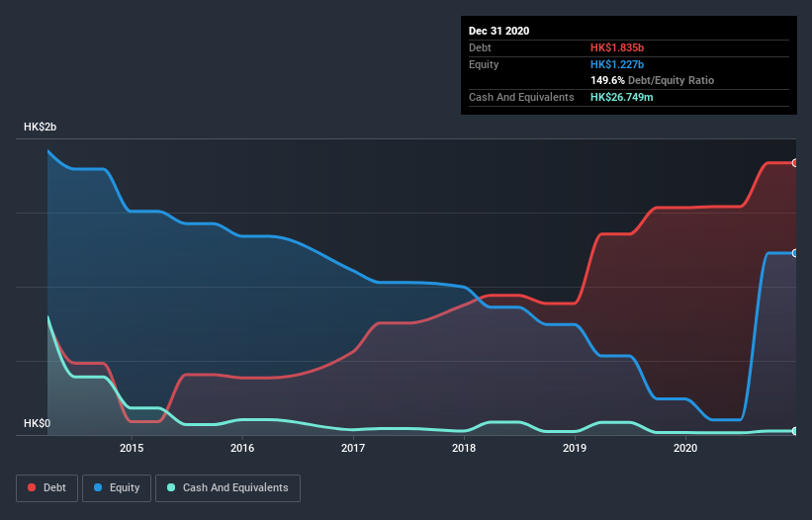Select the teal Cash endpoint marker
The height and width of the screenshot is (520, 812).
[795, 431]
